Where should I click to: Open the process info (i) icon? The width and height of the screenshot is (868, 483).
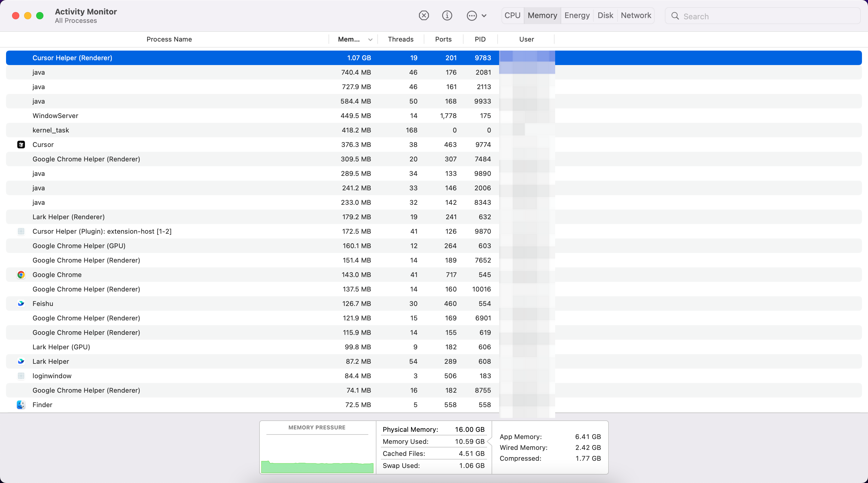pos(447,15)
